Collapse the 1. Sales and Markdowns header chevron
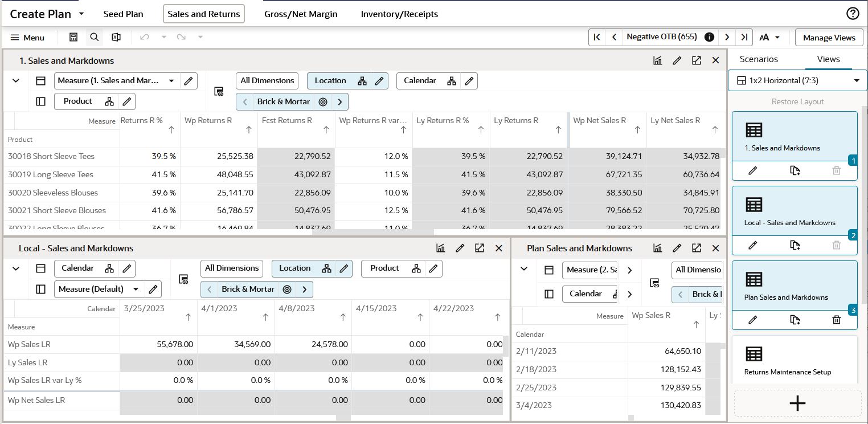The image size is (868, 424). pyautogui.click(x=16, y=81)
